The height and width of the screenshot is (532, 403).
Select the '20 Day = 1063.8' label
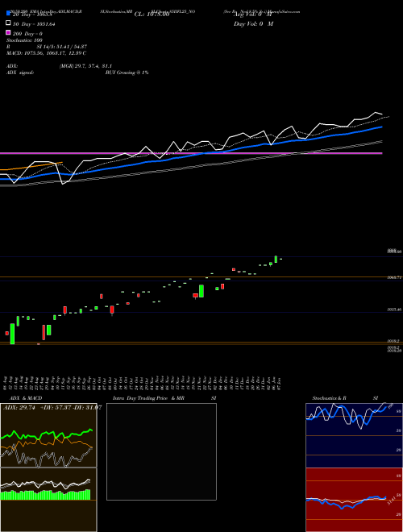32,15
